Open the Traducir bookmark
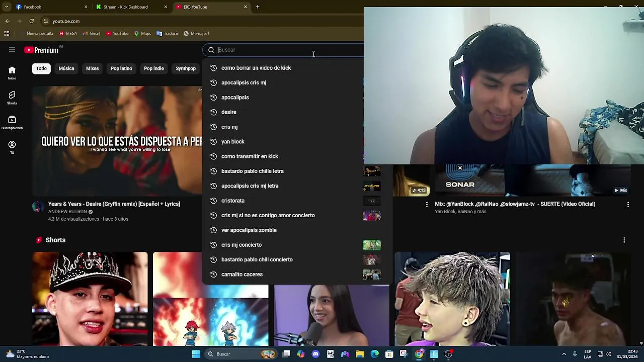The height and width of the screenshot is (362, 644). (x=167, y=34)
